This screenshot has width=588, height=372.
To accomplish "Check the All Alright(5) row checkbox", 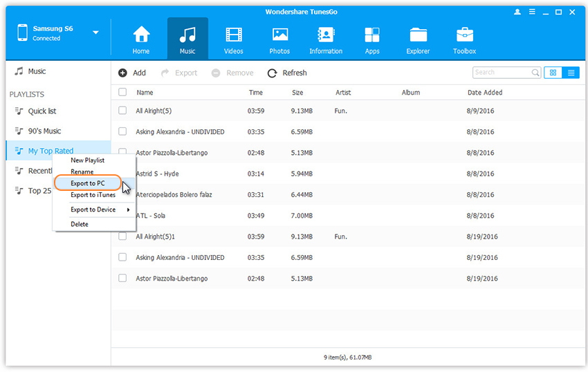I will [x=122, y=110].
